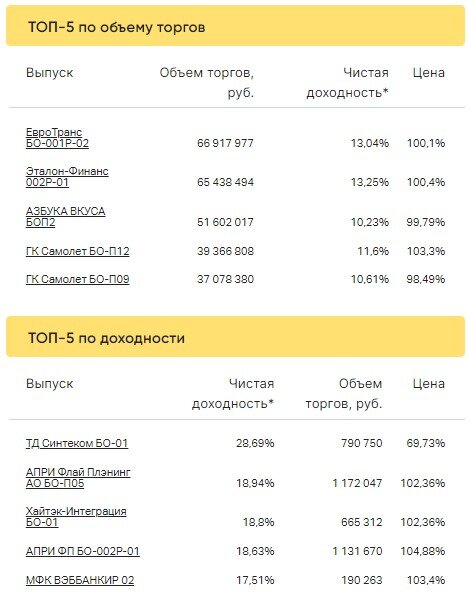The image size is (468, 597).
Task: Open ГК Самолет БО-П09 issue
Action: [78, 279]
